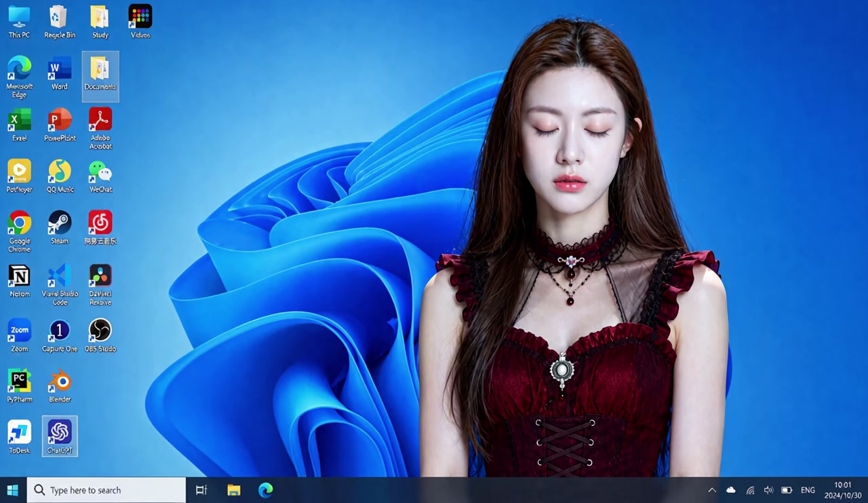Select the Microsoft Edge desktop shortcut
This screenshot has height=503, width=868.
[x=19, y=77]
